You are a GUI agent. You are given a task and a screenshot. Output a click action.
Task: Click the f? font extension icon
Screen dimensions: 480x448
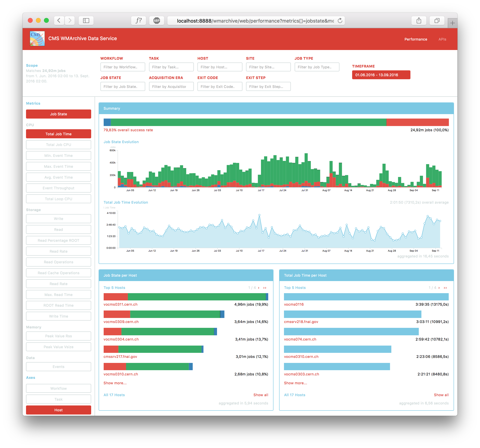point(138,21)
